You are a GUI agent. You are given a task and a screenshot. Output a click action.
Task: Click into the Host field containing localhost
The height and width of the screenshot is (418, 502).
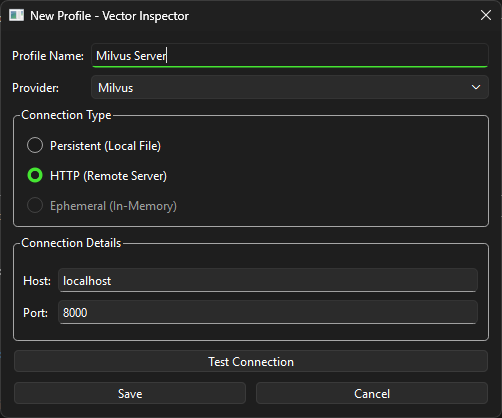tap(268, 281)
